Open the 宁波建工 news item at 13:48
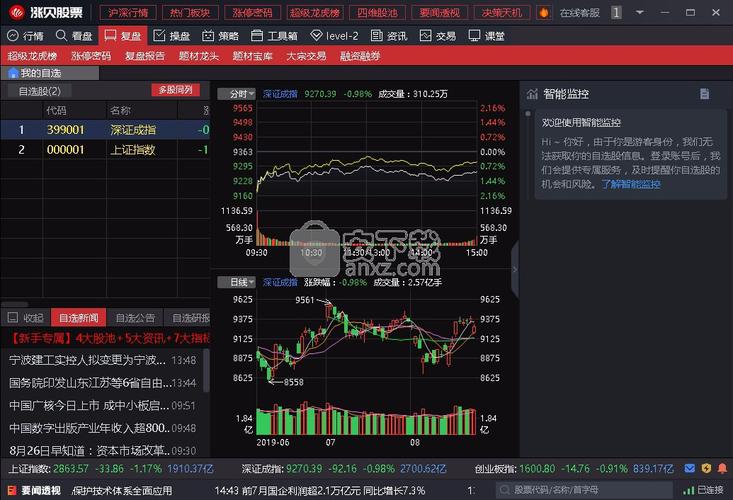This screenshot has width=733, height=500. tap(103, 360)
